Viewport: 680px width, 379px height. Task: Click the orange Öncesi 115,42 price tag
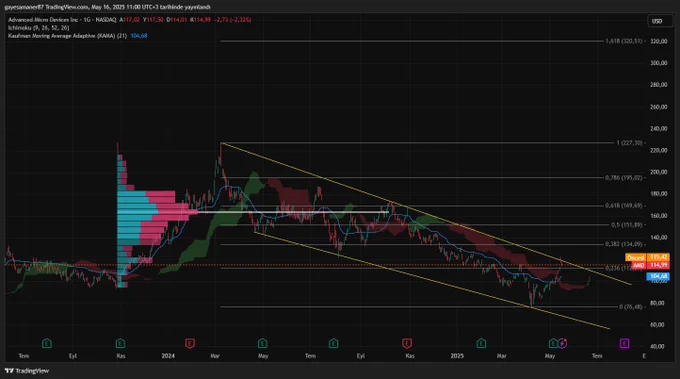coord(647,257)
